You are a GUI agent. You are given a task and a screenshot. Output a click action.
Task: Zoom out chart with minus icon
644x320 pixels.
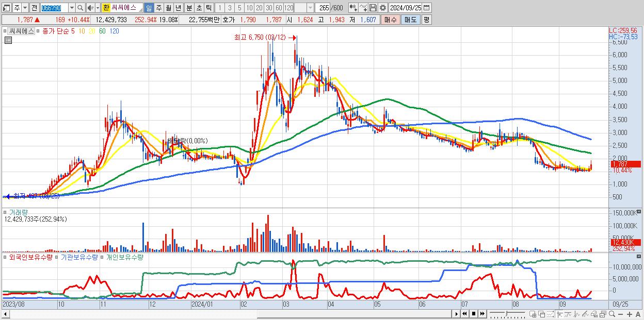(621, 314)
